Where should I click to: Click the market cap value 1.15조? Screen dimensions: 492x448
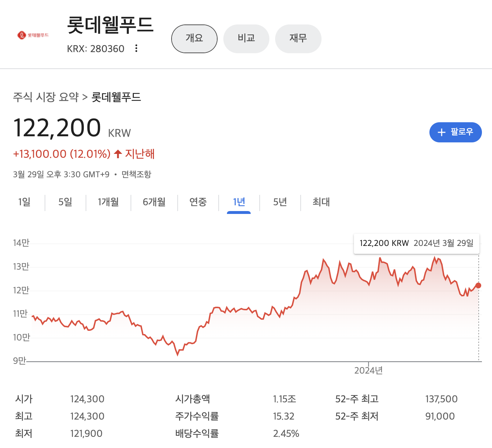click(284, 399)
